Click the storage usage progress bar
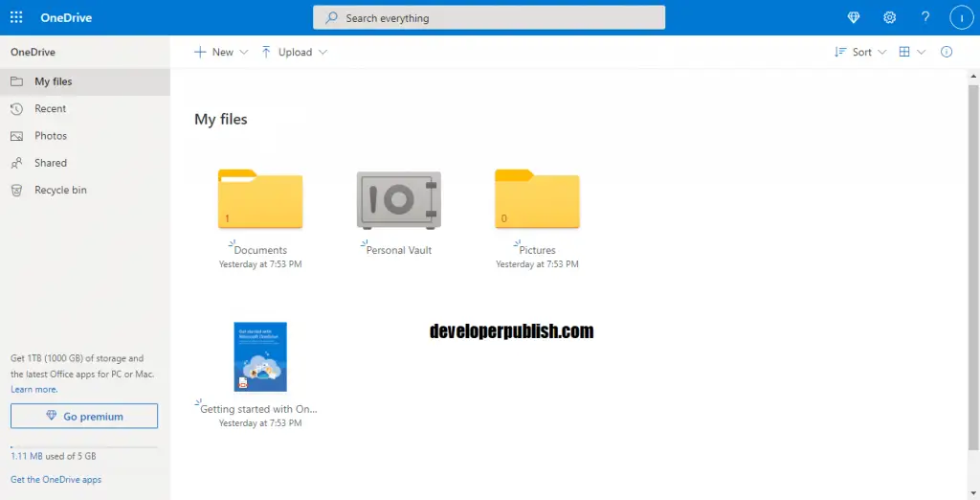 tap(84, 446)
